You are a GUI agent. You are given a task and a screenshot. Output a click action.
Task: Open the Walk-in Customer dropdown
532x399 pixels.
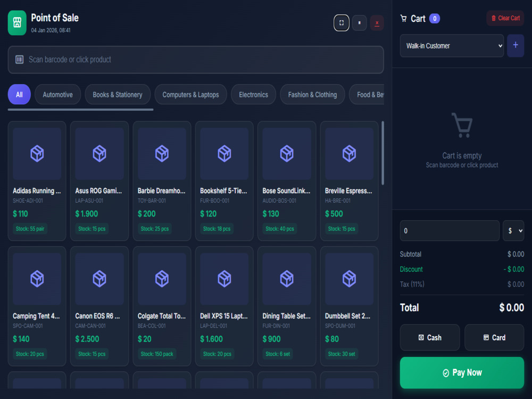tap(452, 46)
